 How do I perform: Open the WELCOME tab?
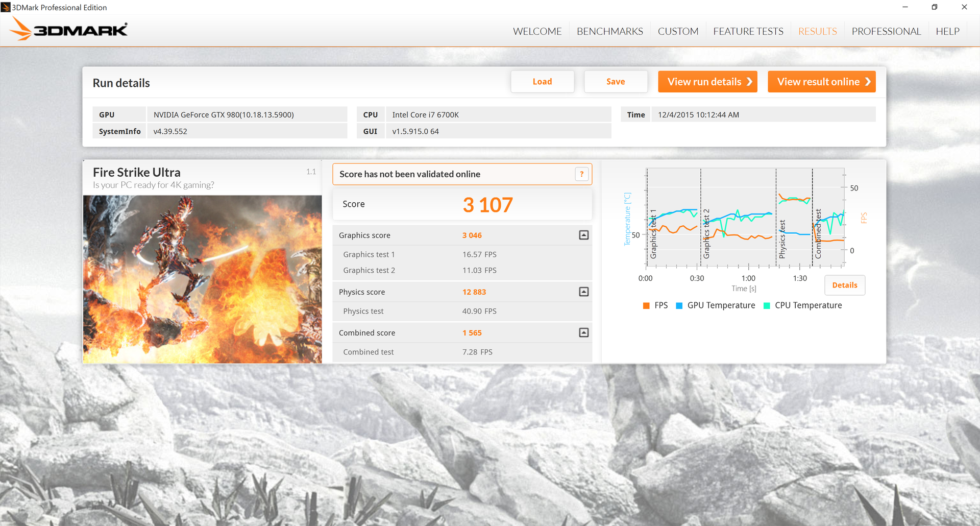[x=537, y=31]
